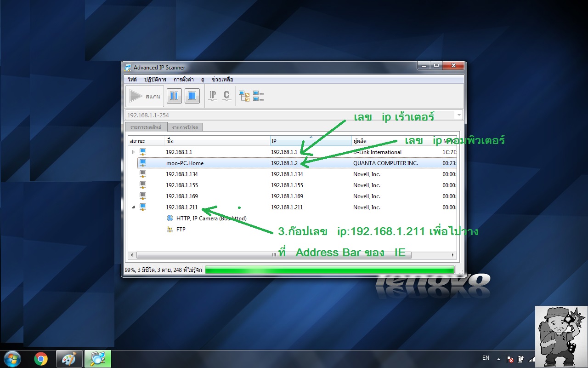
Task: Sort by the สถานะ column header
Action: point(147,141)
